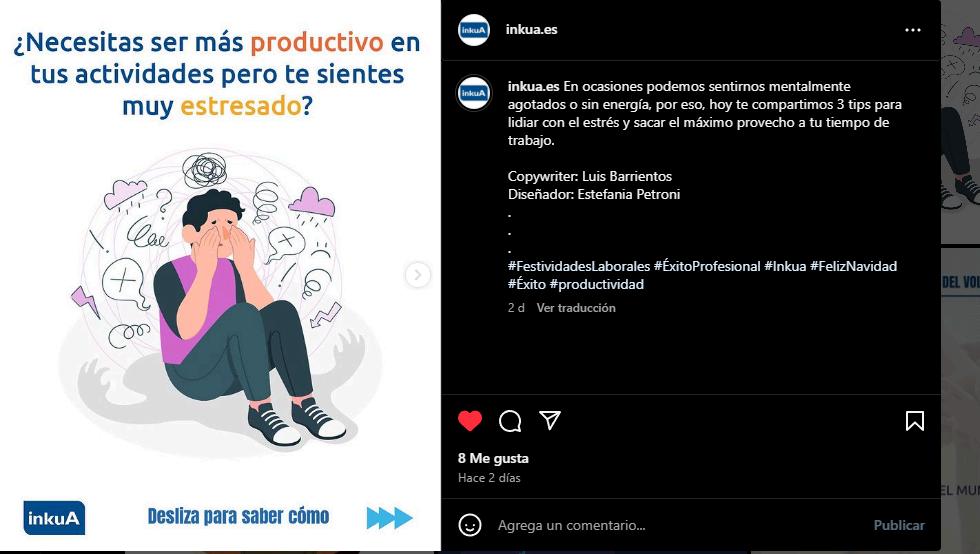Go to next carousel slide arrow
This screenshot has width=980, height=554.
pyautogui.click(x=418, y=274)
